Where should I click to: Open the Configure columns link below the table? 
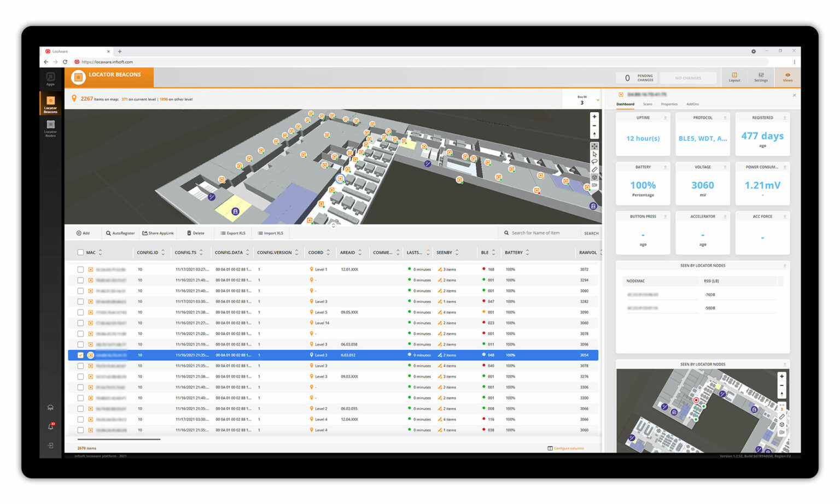pos(569,448)
